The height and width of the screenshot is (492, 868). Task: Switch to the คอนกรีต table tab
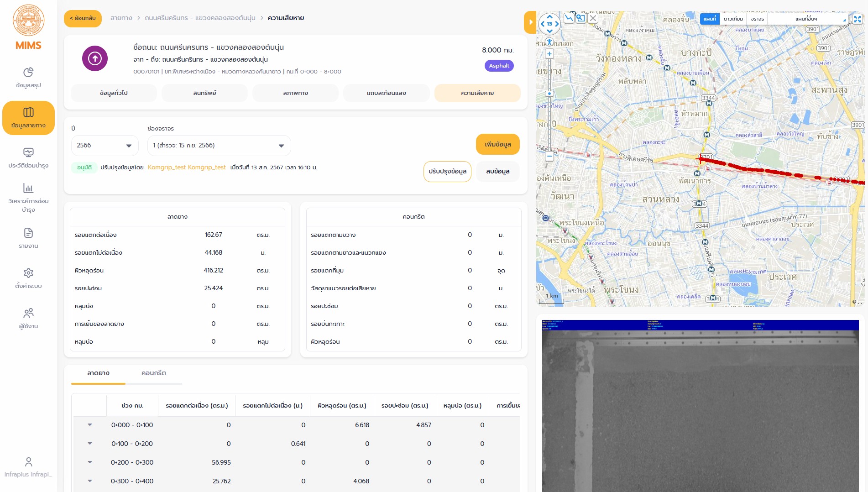pyautogui.click(x=153, y=373)
